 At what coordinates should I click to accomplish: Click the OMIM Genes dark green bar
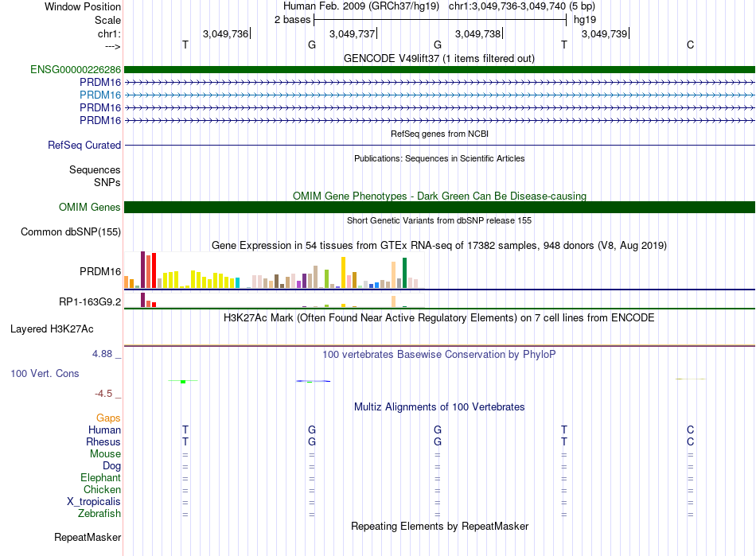click(x=439, y=207)
